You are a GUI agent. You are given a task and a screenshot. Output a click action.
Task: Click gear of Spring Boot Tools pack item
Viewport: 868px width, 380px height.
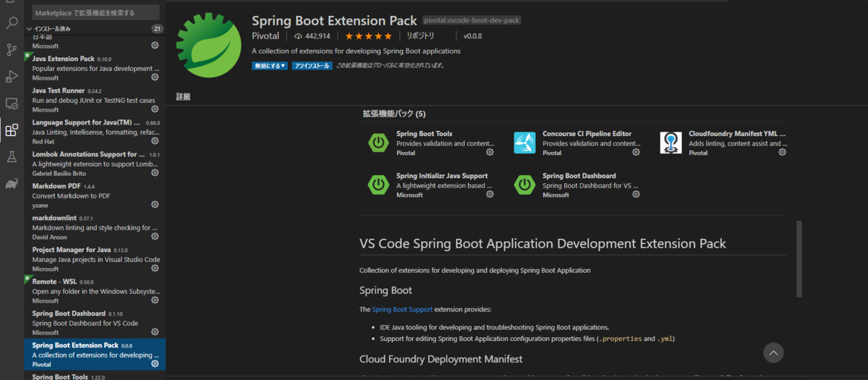coord(490,153)
